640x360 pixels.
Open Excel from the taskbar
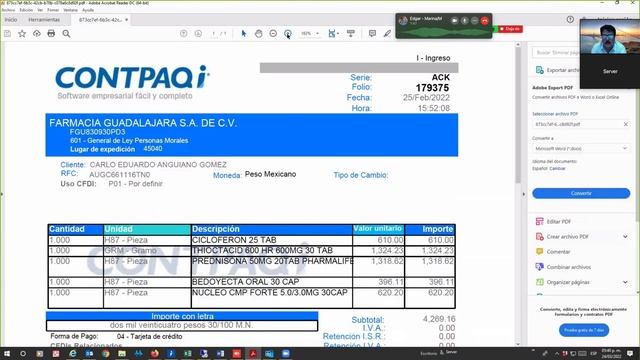(187, 353)
